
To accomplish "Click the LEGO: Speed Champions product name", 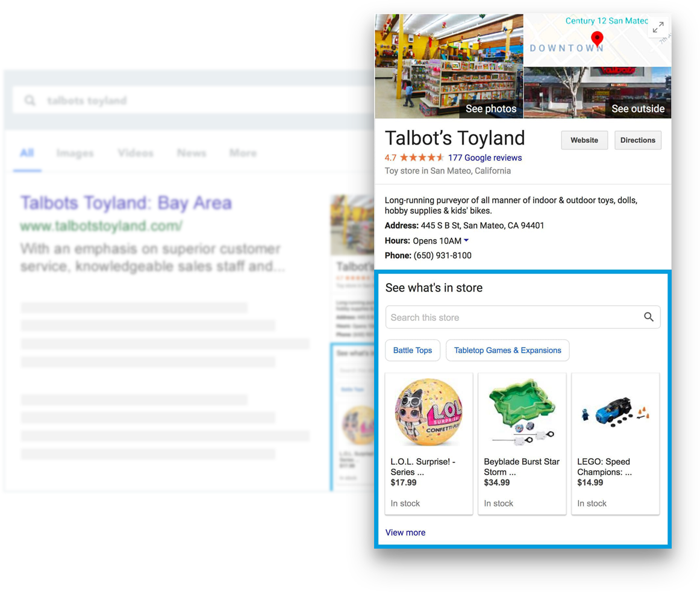I will point(604,467).
